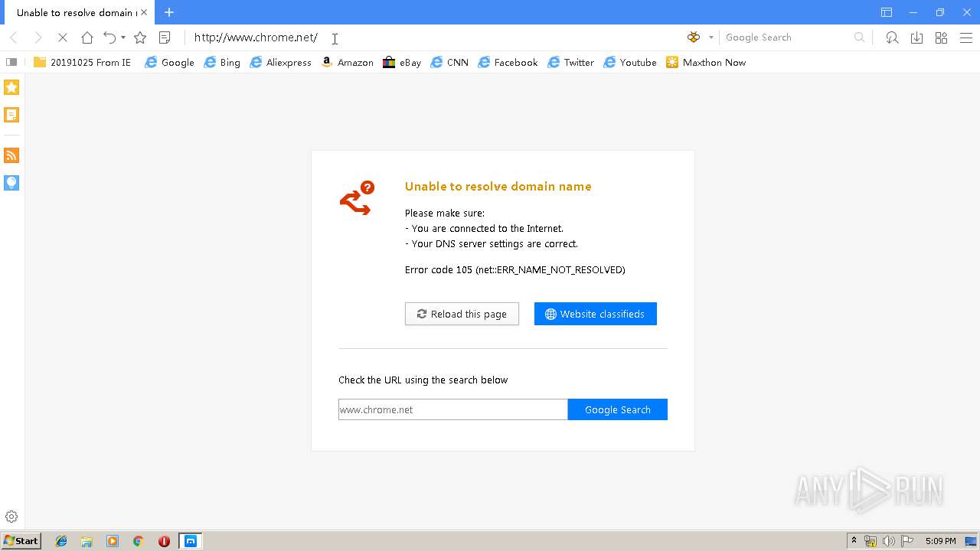
Task: Click the blue Google Search button
Action: pos(618,409)
